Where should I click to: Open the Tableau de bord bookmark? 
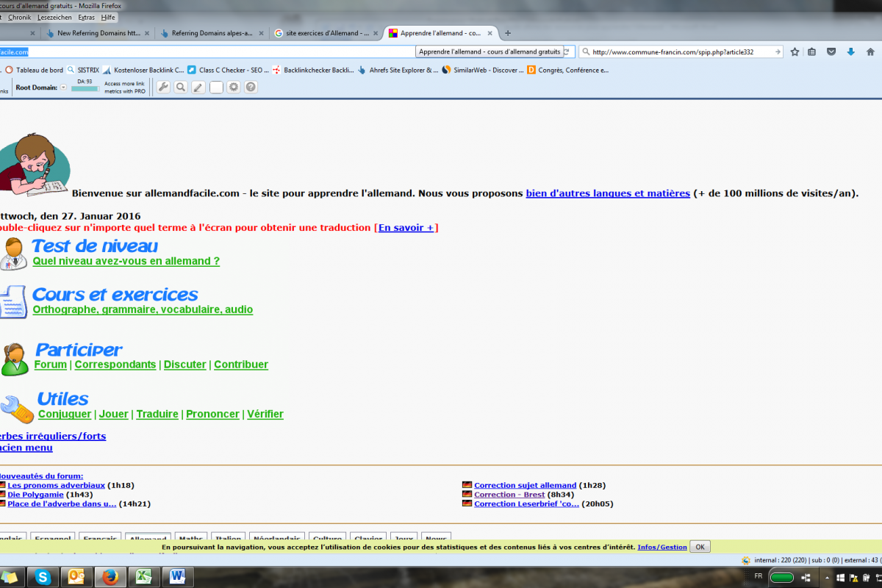click(35, 70)
